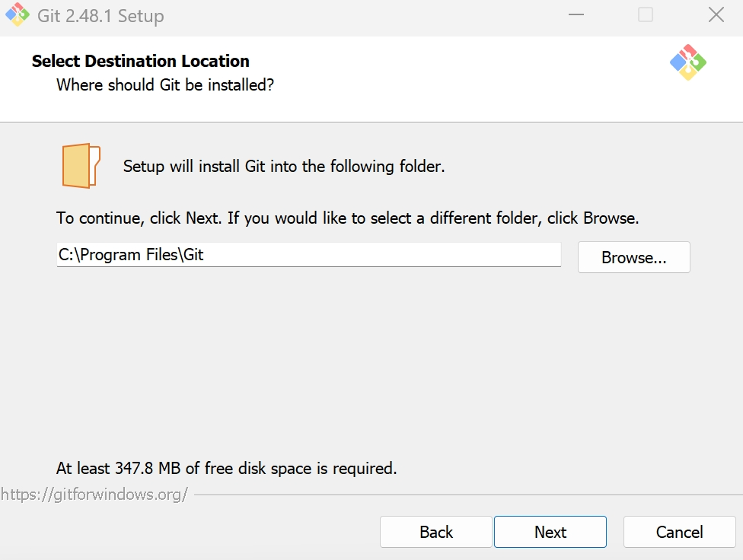This screenshot has height=560, width=743.
Task: Click the 'Select Destination Location' heading
Action: tap(141, 62)
